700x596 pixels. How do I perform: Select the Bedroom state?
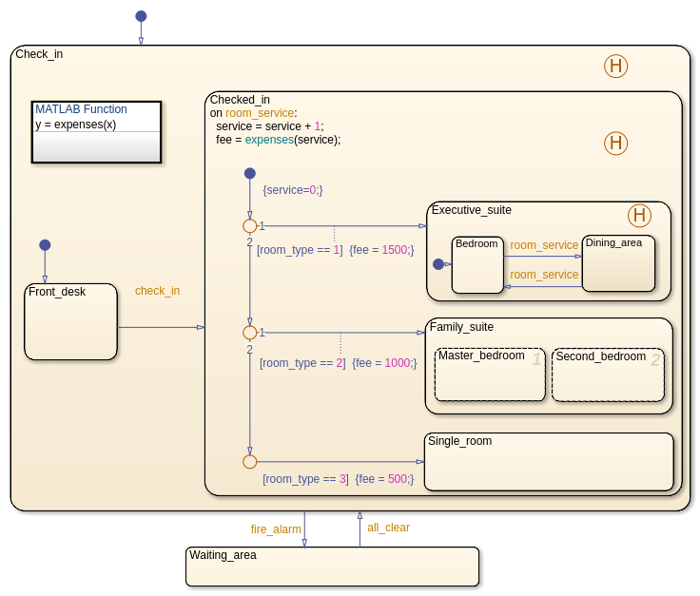tap(477, 265)
